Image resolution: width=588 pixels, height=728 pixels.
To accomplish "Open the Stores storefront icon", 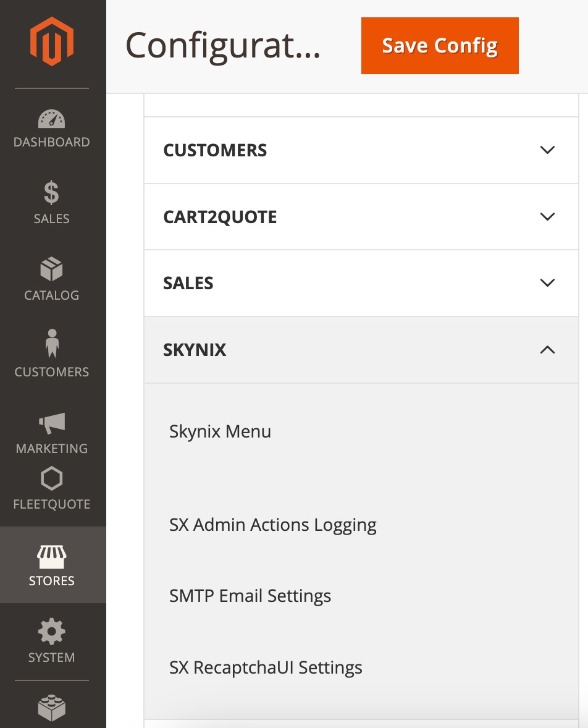I will click(x=51, y=557).
